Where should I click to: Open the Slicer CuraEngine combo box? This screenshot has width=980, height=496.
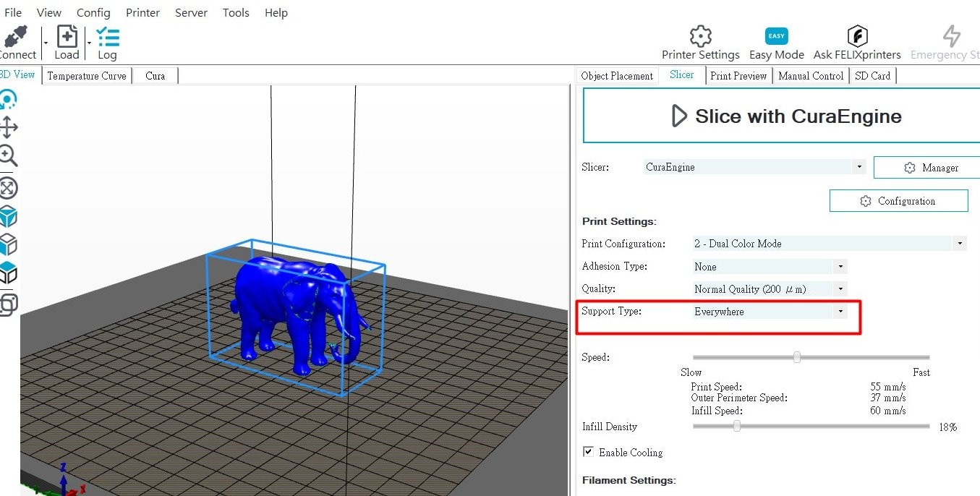[x=754, y=167]
